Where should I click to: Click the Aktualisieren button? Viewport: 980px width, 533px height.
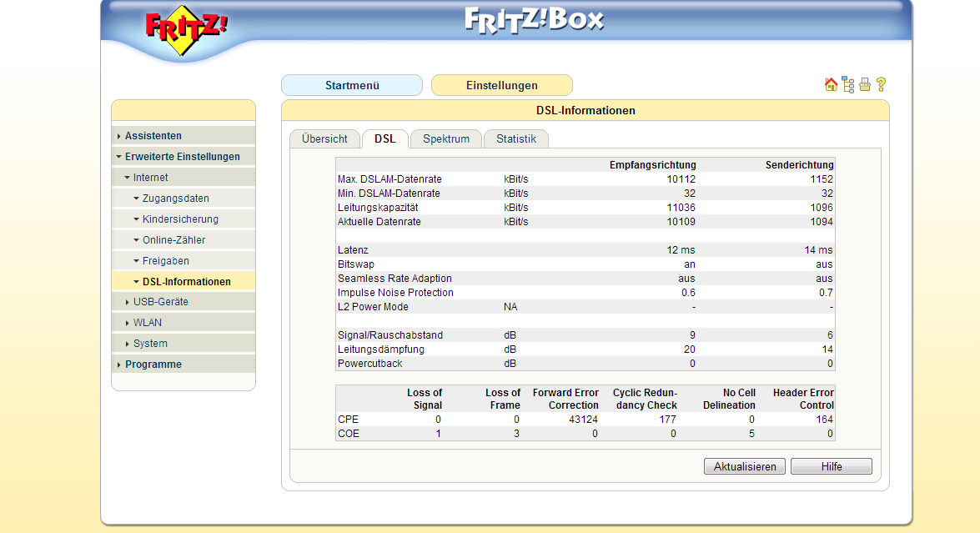point(744,467)
